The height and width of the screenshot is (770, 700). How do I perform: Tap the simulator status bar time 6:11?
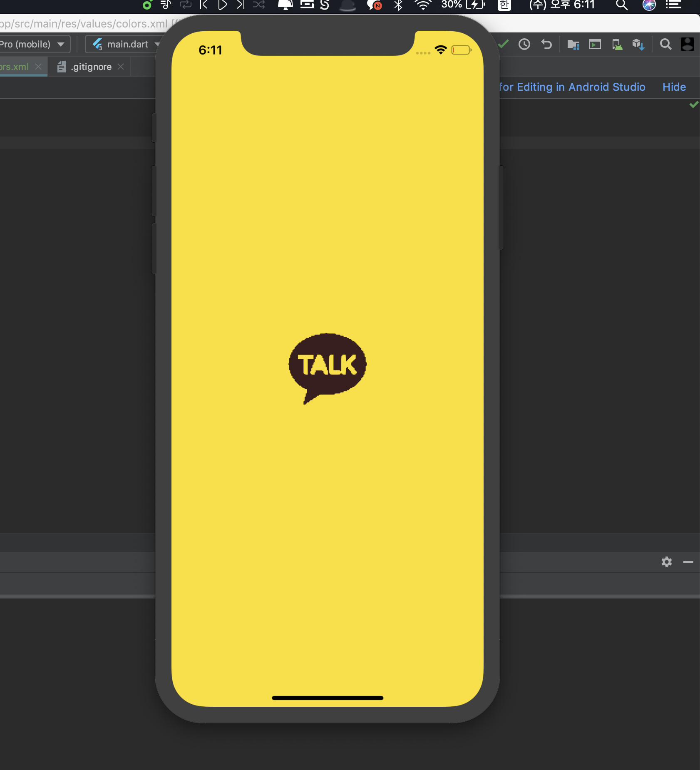[211, 50]
